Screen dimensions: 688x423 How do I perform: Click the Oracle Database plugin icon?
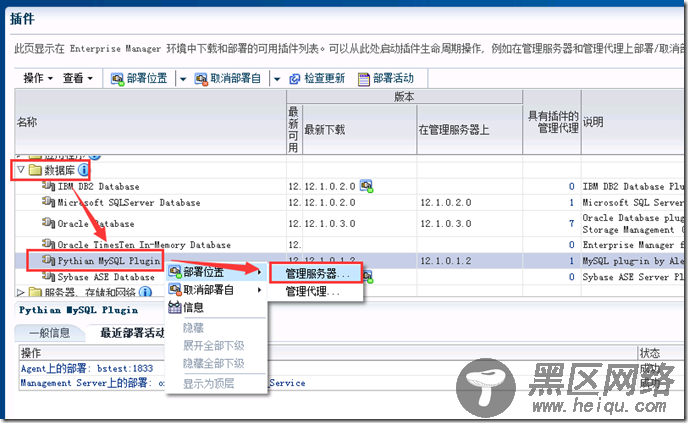(48, 223)
